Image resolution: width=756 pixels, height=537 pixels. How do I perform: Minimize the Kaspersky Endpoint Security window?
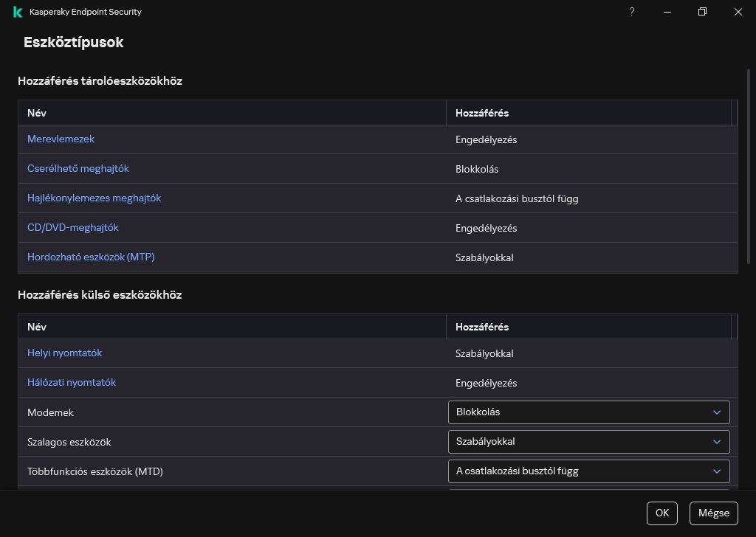[667, 12]
